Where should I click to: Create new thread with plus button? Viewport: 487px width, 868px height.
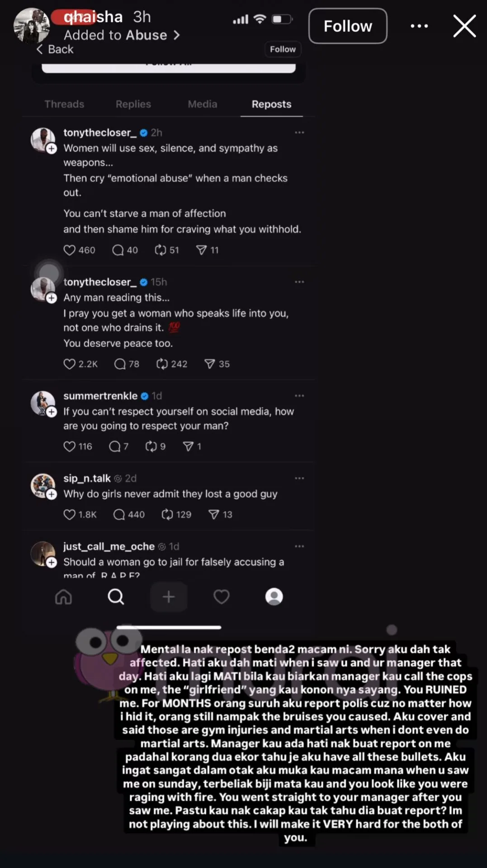pyautogui.click(x=169, y=597)
